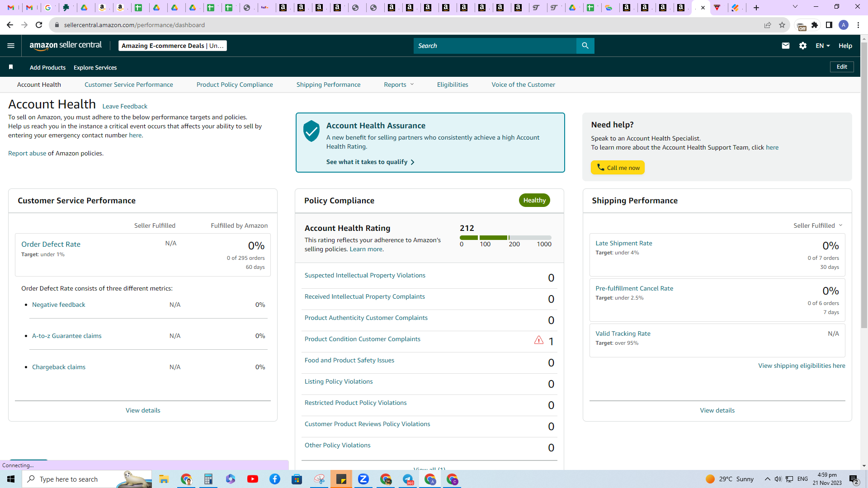Open Facebook from the taskbar

(x=275, y=479)
